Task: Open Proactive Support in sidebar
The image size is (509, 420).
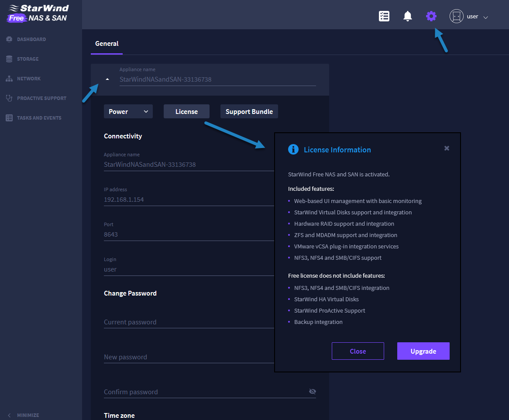Action: (41, 98)
